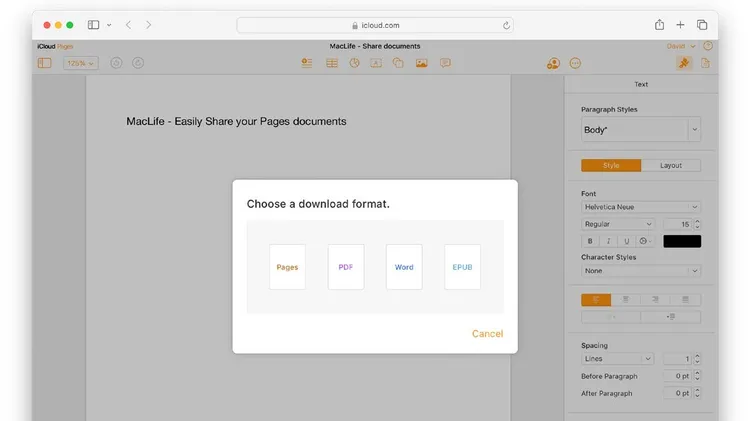Go back with the Safari back arrow
The height and width of the screenshot is (421, 750).
pyautogui.click(x=128, y=25)
